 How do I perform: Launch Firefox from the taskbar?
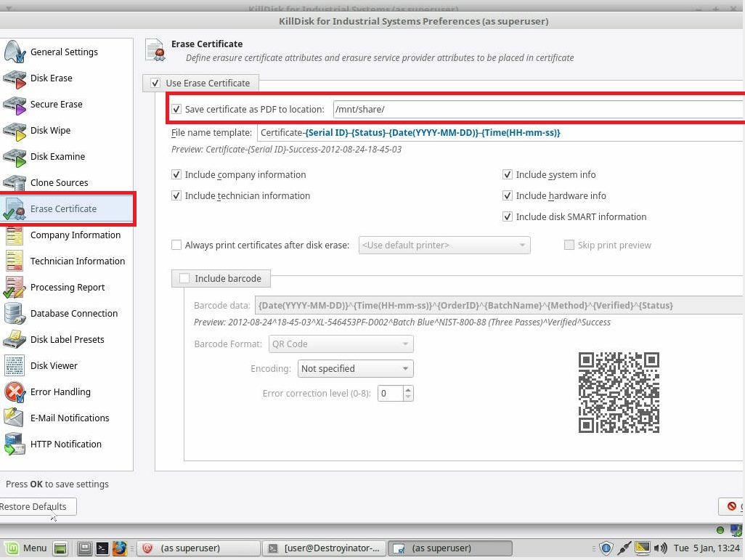pos(120,548)
